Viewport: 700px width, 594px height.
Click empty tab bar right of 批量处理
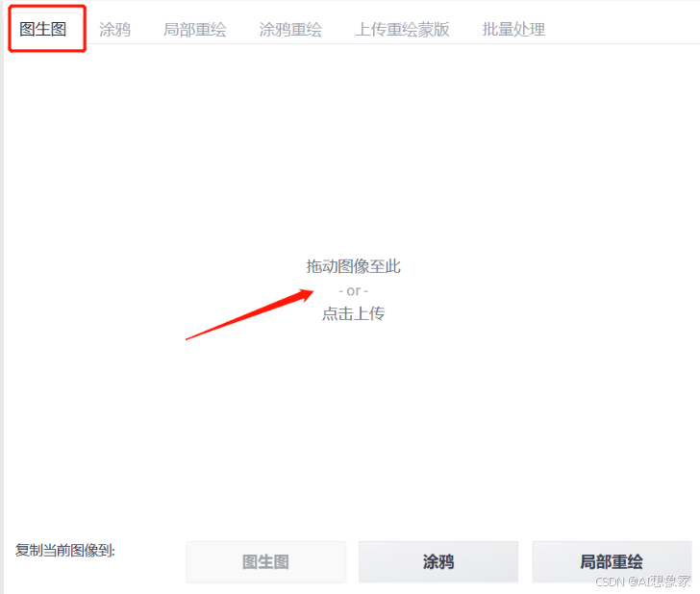pyautogui.click(x=625, y=27)
